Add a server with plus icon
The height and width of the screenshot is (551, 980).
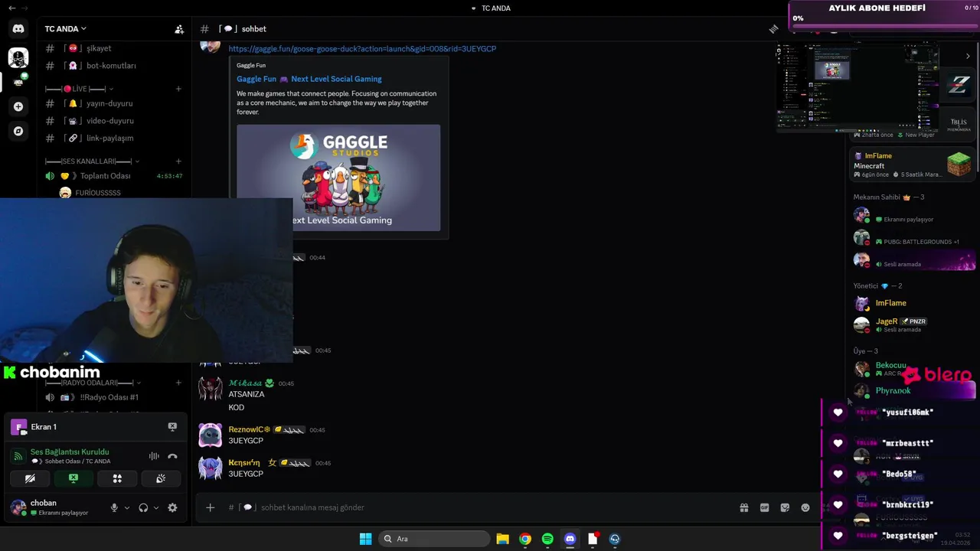pos(18,106)
